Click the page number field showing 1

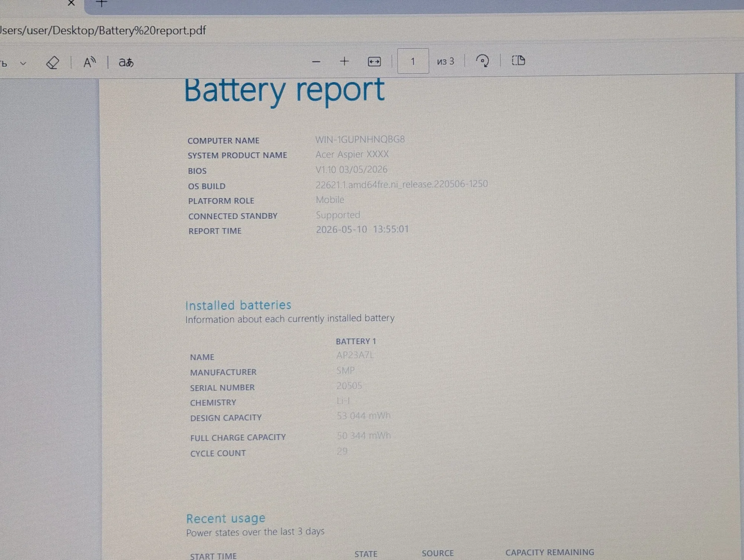(413, 61)
